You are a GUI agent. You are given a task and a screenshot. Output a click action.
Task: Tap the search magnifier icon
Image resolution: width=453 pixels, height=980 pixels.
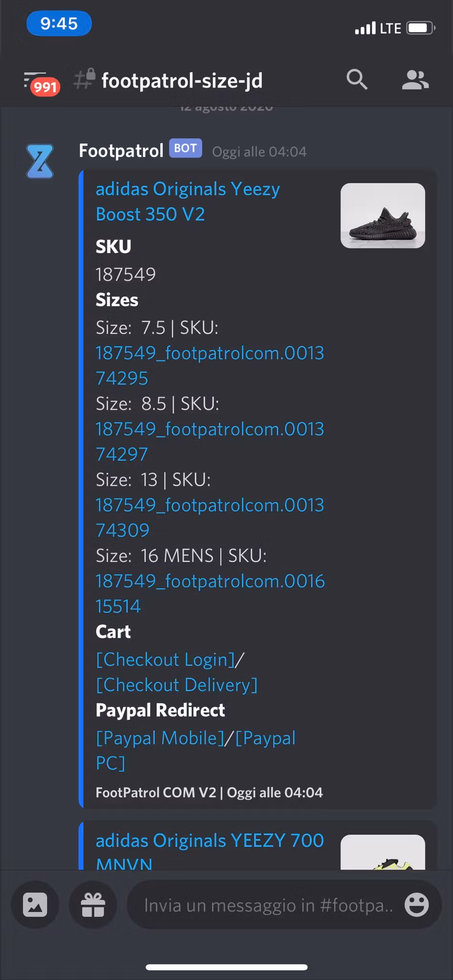(x=357, y=79)
